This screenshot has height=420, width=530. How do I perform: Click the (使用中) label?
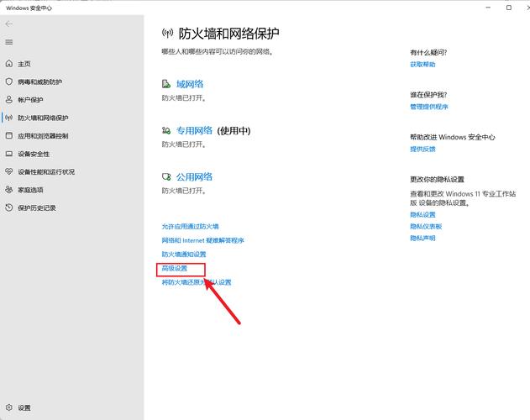(x=234, y=130)
